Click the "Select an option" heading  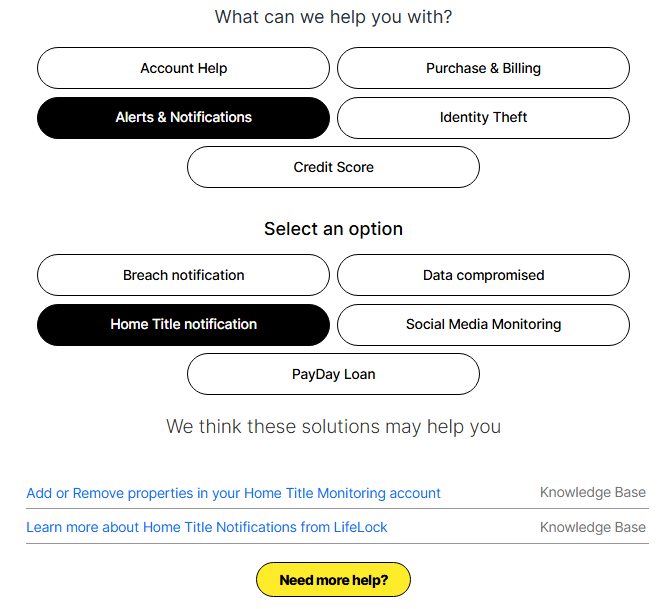[333, 229]
